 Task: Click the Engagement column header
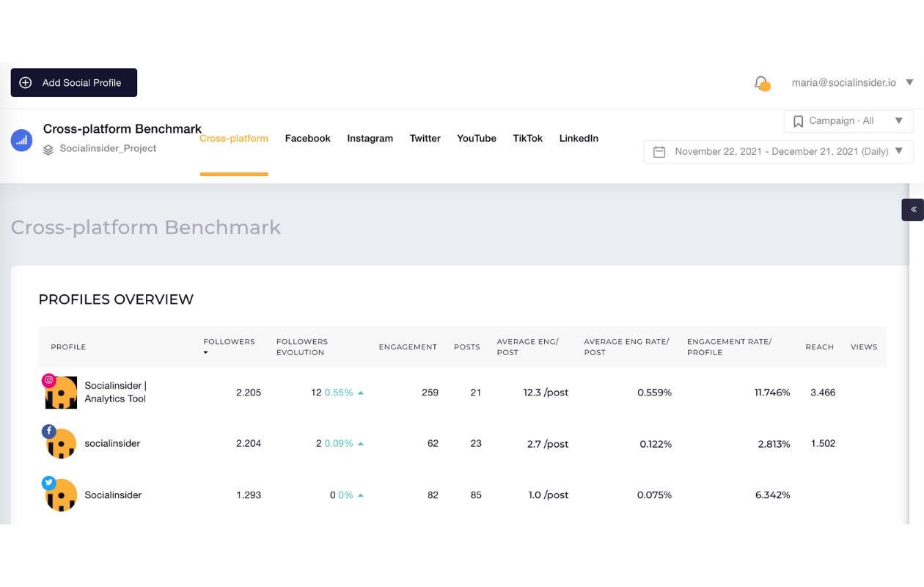click(408, 347)
